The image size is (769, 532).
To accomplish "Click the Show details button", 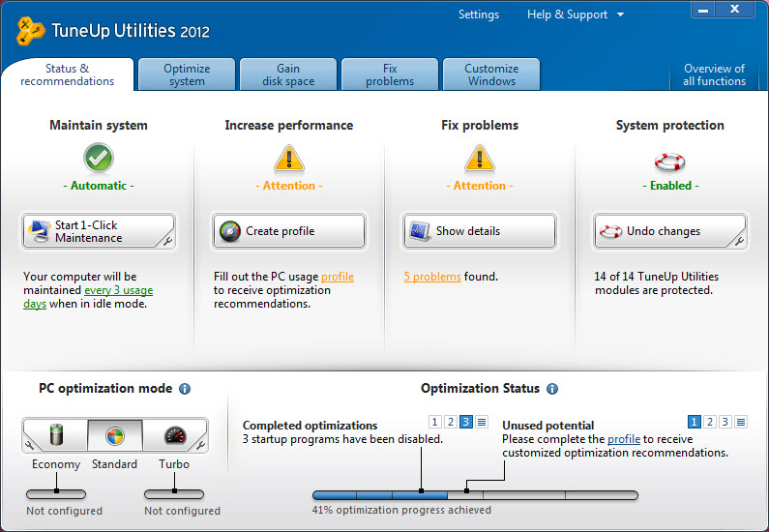I will pos(479,231).
